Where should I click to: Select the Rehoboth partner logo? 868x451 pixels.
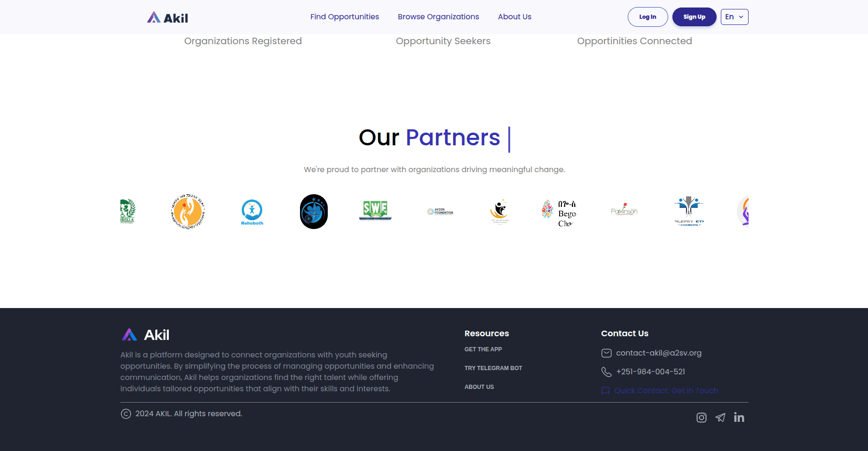(252, 212)
